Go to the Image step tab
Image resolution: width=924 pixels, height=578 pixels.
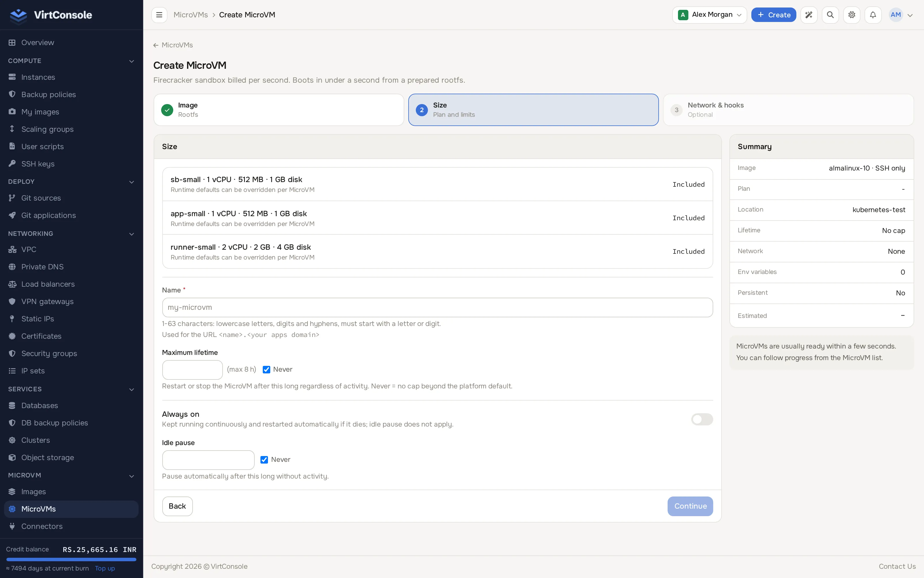[x=279, y=110]
